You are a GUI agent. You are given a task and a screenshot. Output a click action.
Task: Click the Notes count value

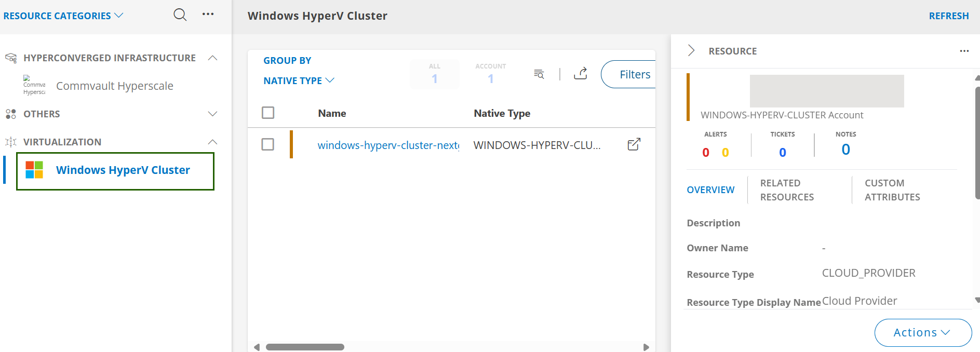(846, 150)
